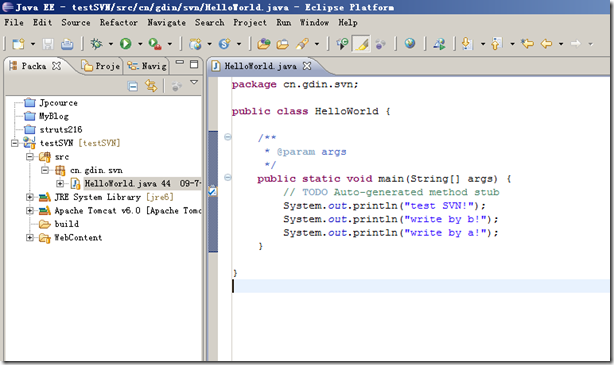
Task: Click the TODO task marker in gutter
Action: click(212, 191)
